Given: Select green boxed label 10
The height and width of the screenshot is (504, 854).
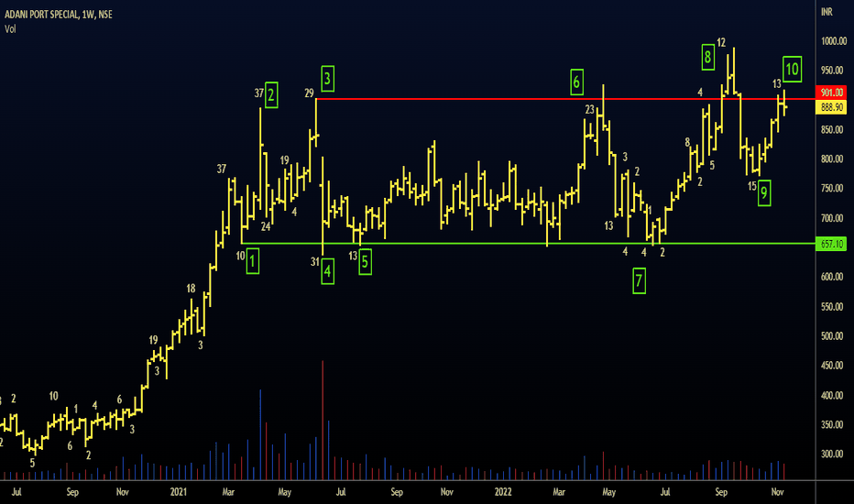Looking at the screenshot, I should click(792, 70).
